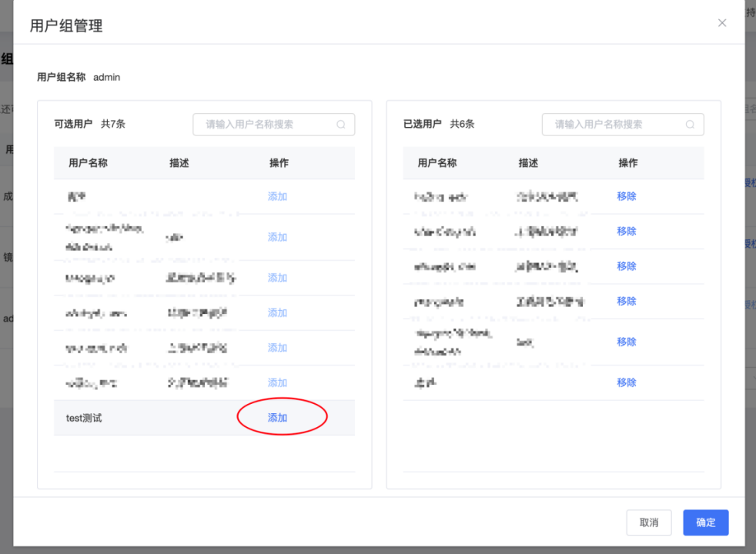Click 添加 in the fourth available user row
The height and width of the screenshot is (554, 756).
point(277,313)
